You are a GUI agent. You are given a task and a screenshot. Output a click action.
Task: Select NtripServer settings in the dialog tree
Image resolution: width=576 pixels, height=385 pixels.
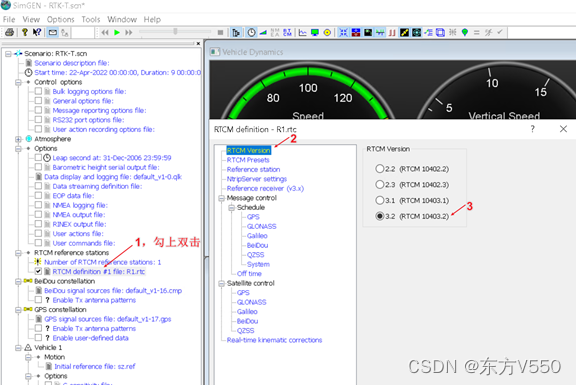click(257, 179)
